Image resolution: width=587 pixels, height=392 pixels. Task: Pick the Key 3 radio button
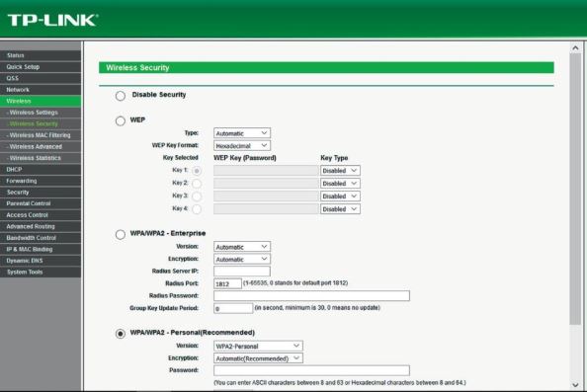pos(197,196)
